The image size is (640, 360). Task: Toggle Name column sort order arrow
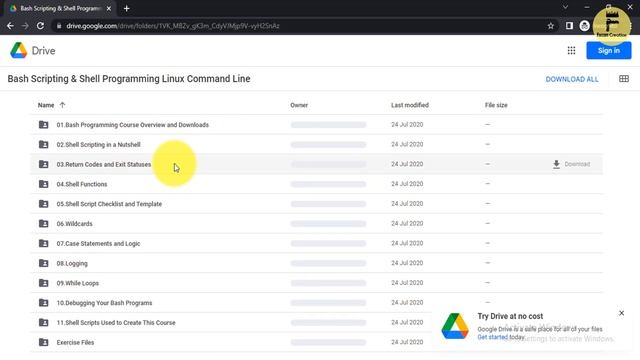[62, 105]
